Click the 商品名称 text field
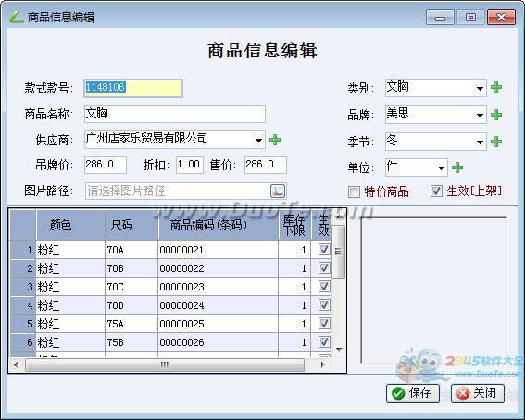 175,114
